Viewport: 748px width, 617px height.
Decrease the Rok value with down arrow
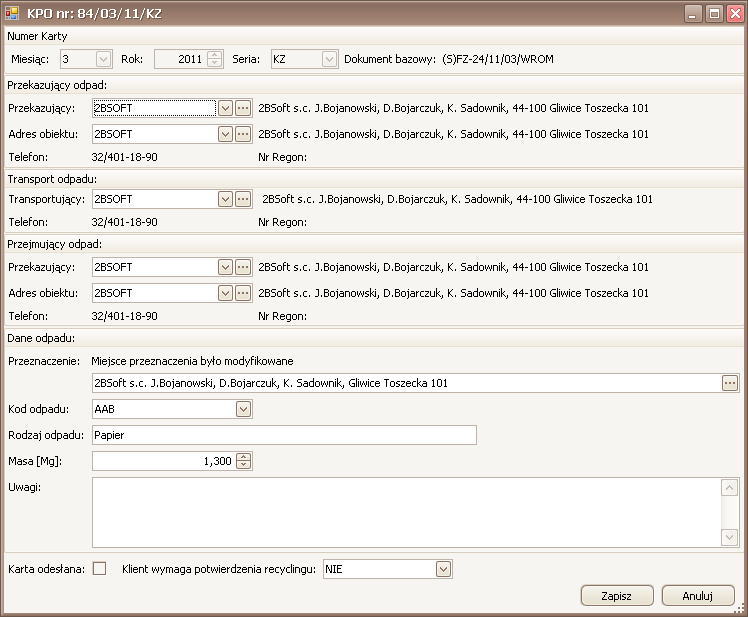215,63
